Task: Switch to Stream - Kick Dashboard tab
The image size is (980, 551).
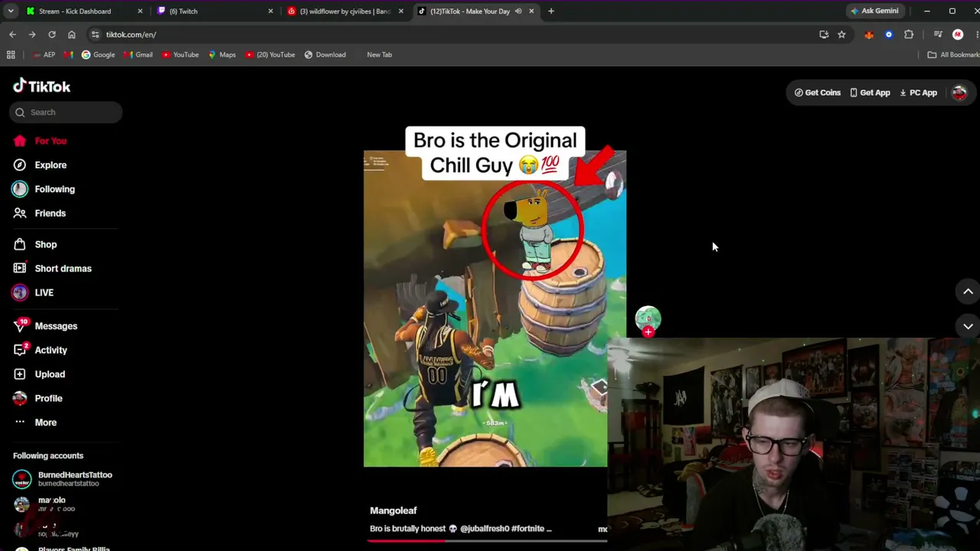Action: 74,11
